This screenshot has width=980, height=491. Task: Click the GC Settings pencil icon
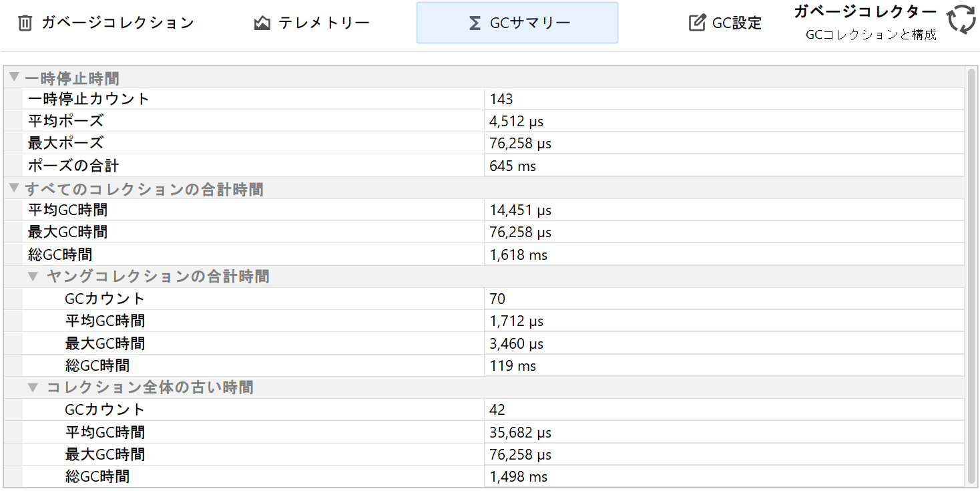coord(696,23)
